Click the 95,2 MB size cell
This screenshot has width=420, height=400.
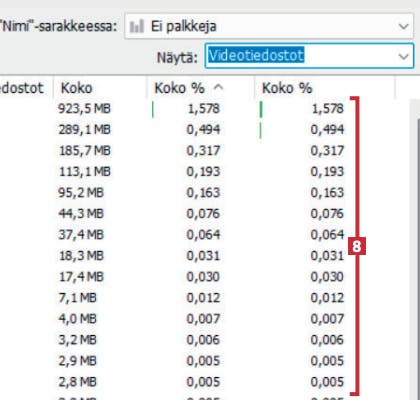tap(81, 193)
